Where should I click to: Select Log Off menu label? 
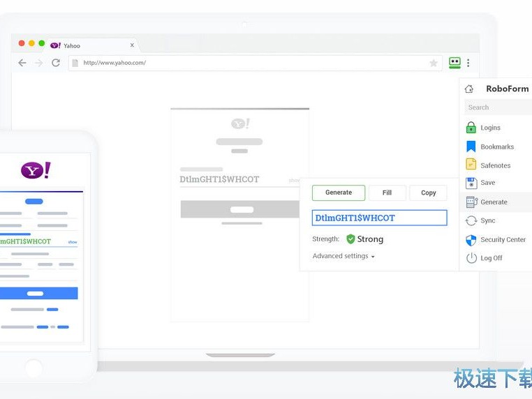pyautogui.click(x=491, y=258)
